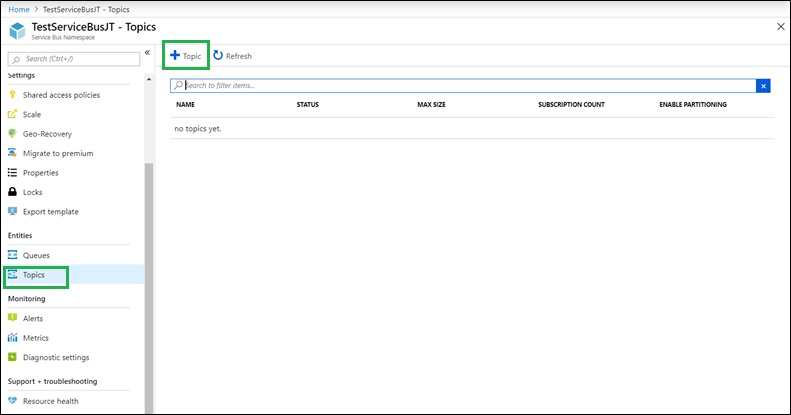Open Geo-Recovery settings
The image size is (791, 415).
click(x=47, y=134)
